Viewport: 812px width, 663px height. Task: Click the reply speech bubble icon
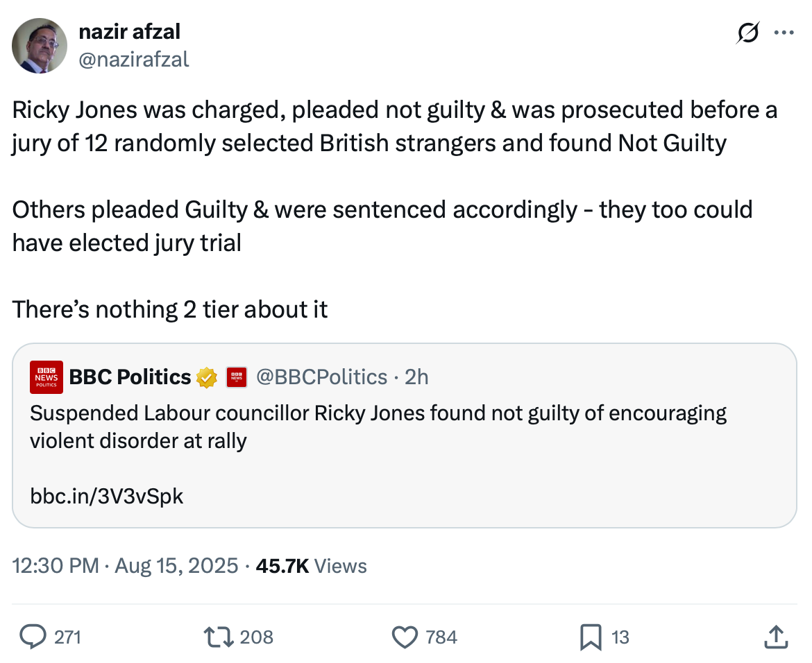tap(33, 636)
